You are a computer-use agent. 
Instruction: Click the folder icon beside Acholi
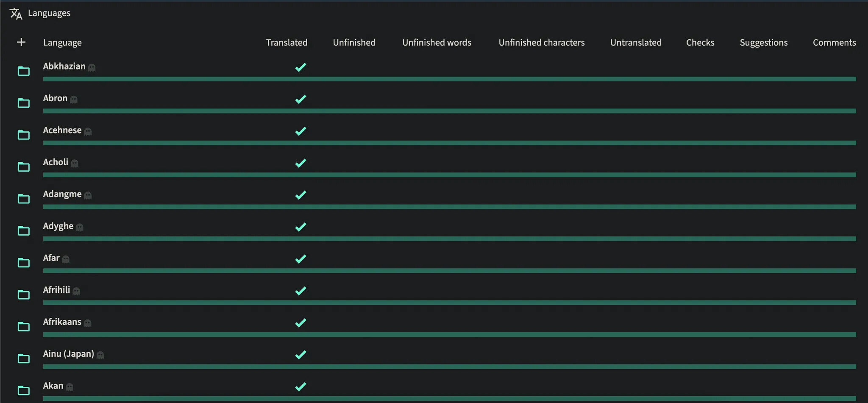pos(24,167)
